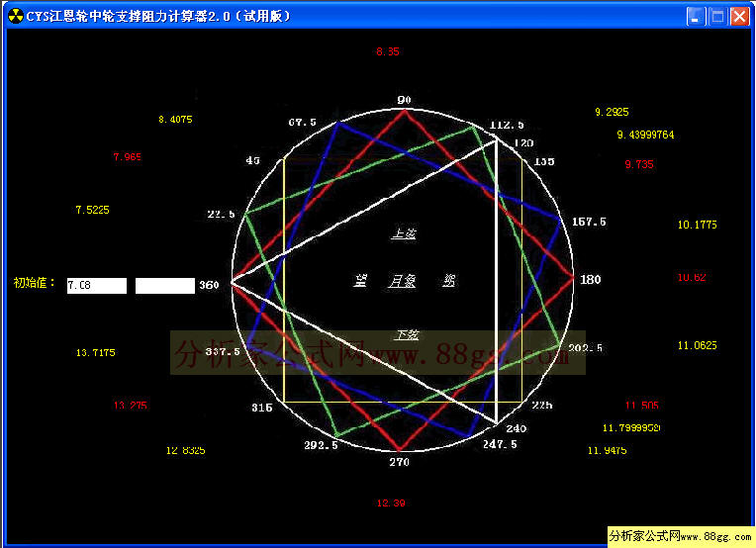Click the 240 degree label
The width and height of the screenshot is (756, 548).
[x=517, y=428]
